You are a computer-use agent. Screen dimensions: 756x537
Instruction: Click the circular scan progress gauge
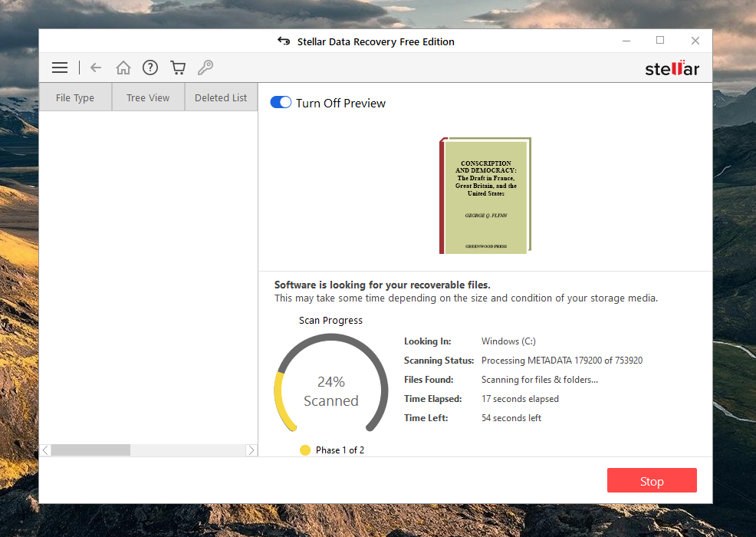(330, 382)
